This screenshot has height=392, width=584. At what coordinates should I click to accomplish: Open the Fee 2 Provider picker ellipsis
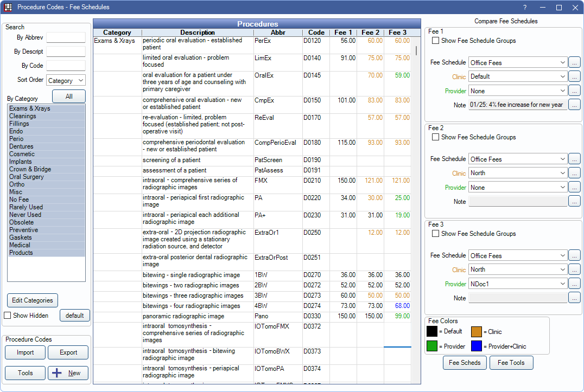pyautogui.click(x=574, y=187)
